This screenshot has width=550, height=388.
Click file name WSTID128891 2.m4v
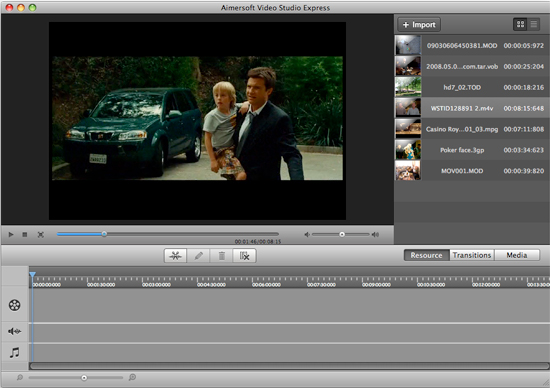pos(462,108)
